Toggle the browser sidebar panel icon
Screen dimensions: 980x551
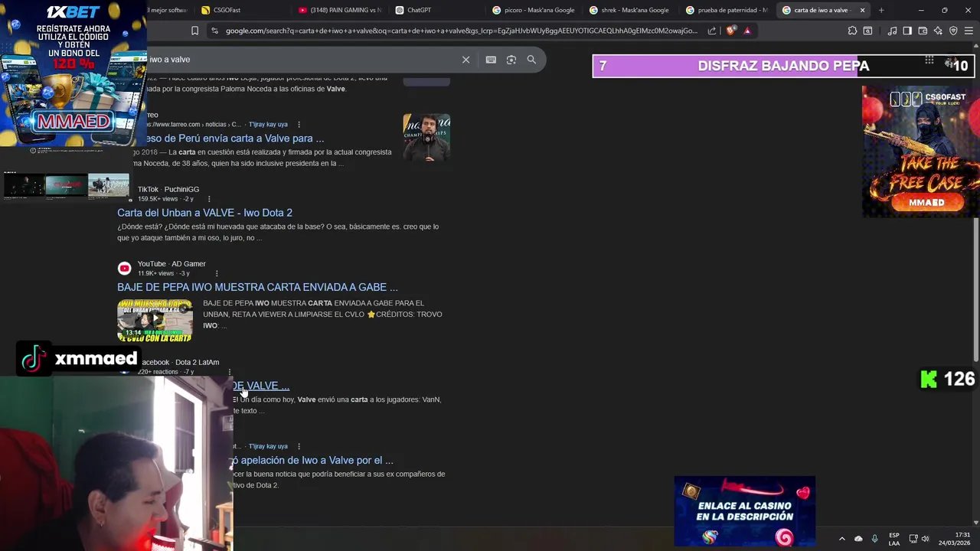coord(907,31)
